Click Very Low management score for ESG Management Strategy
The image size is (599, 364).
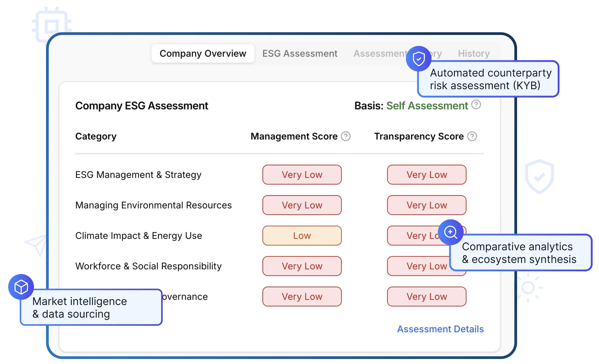[302, 175]
